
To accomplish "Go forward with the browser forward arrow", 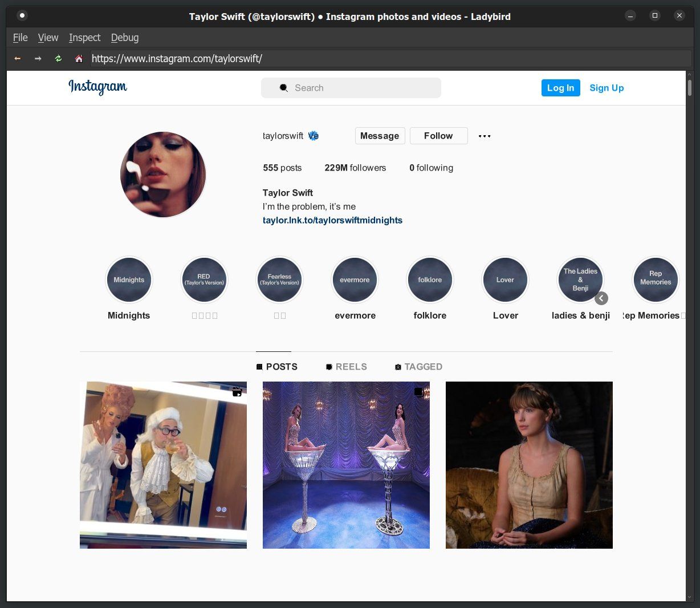I will click(38, 59).
